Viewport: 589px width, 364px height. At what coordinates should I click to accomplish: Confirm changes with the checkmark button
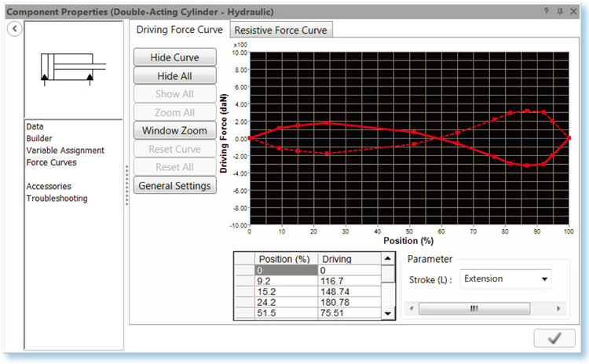[x=554, y=338]
